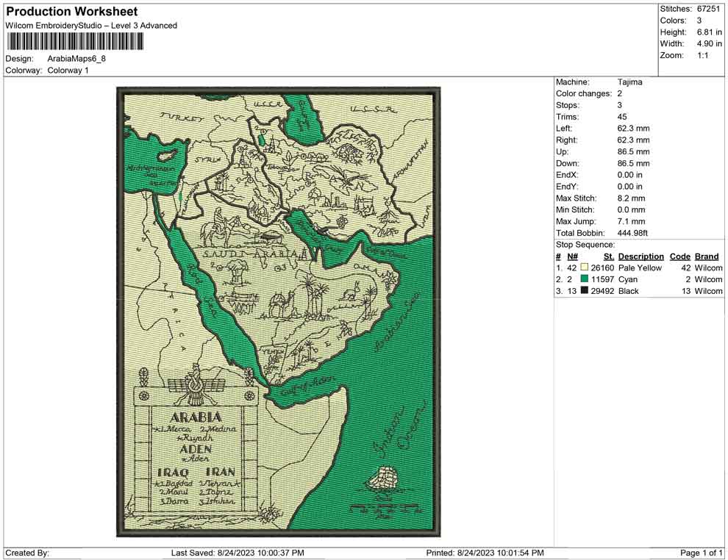Select the Pale Yellow row in Stop Sequence
Viewport: 728px width, 560px height.
[x=640, y=268]
